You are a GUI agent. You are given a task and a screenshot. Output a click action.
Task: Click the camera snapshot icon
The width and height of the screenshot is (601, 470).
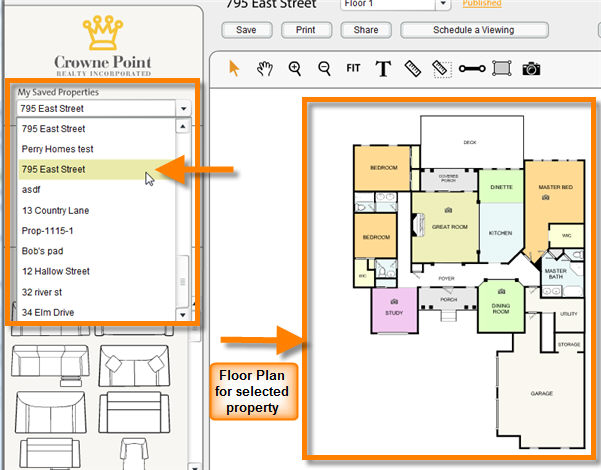pyautogui.click(x=531, y=68)
